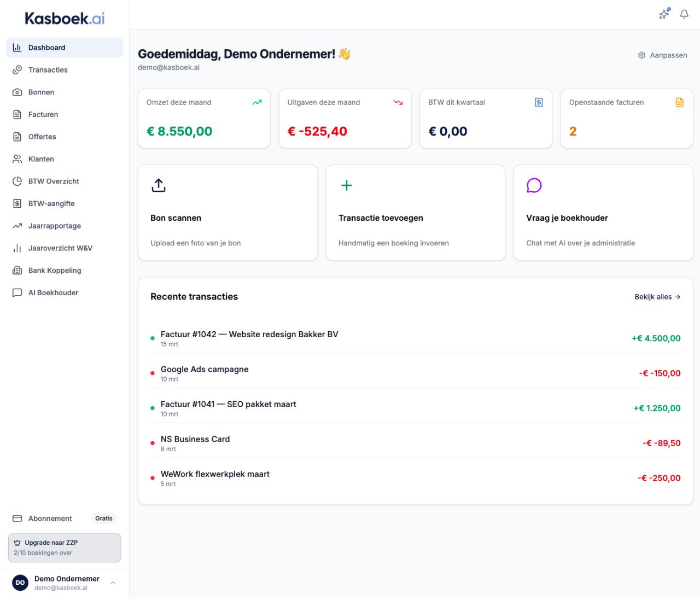Click the plus icon for Transactie toevoegen
The width and height of the screenshot is (700, 599).
[347, 185]
